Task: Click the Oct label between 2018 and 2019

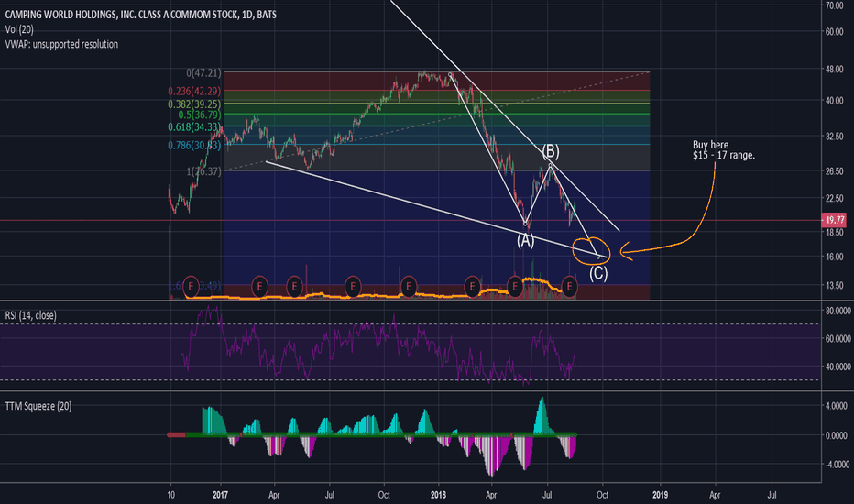Action: pyautogui.click(x=602, y=495)
